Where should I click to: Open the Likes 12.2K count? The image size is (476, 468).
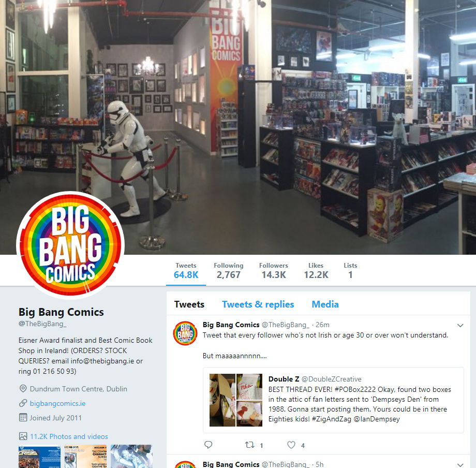click(316, 271)
